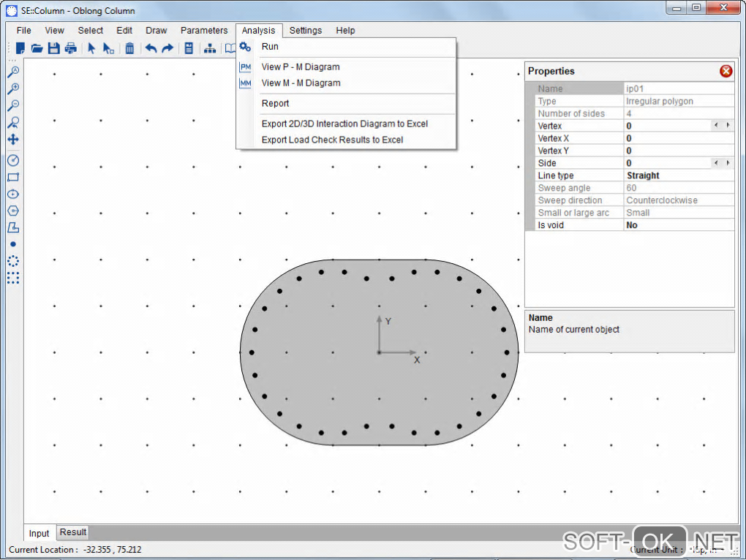Viewport: 746px width, 560px height.
Task: Select the irregular polygon draw tool
Action: [12, 227]
